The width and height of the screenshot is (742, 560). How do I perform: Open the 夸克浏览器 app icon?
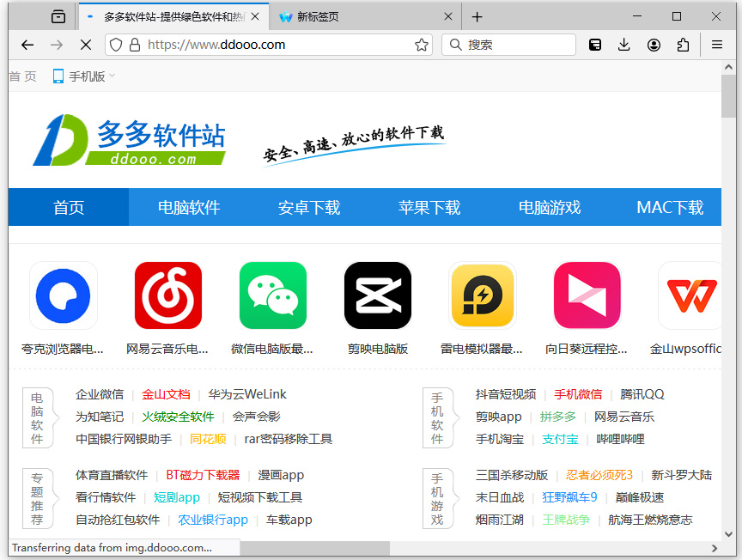[x=63, y=295]
